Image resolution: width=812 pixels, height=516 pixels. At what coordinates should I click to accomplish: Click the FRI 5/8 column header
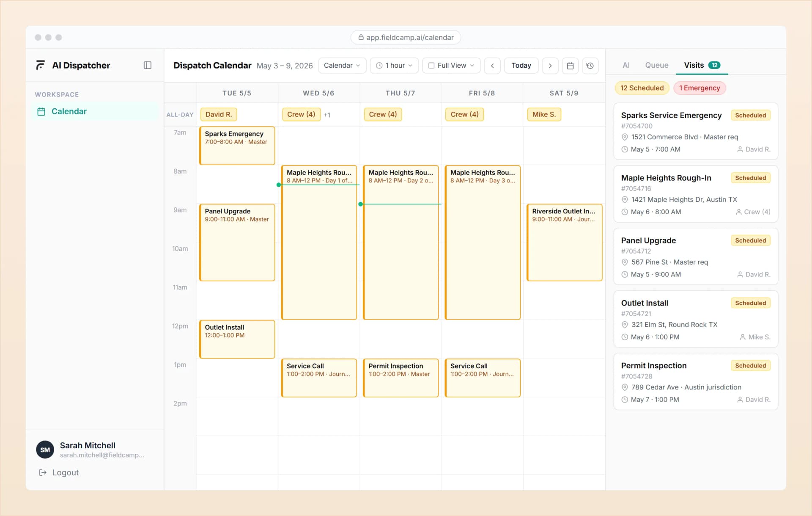point(482,93)
